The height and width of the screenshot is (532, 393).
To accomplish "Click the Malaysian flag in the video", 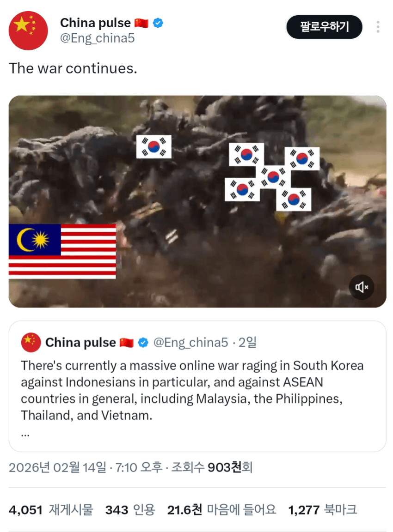I will 62,251.
